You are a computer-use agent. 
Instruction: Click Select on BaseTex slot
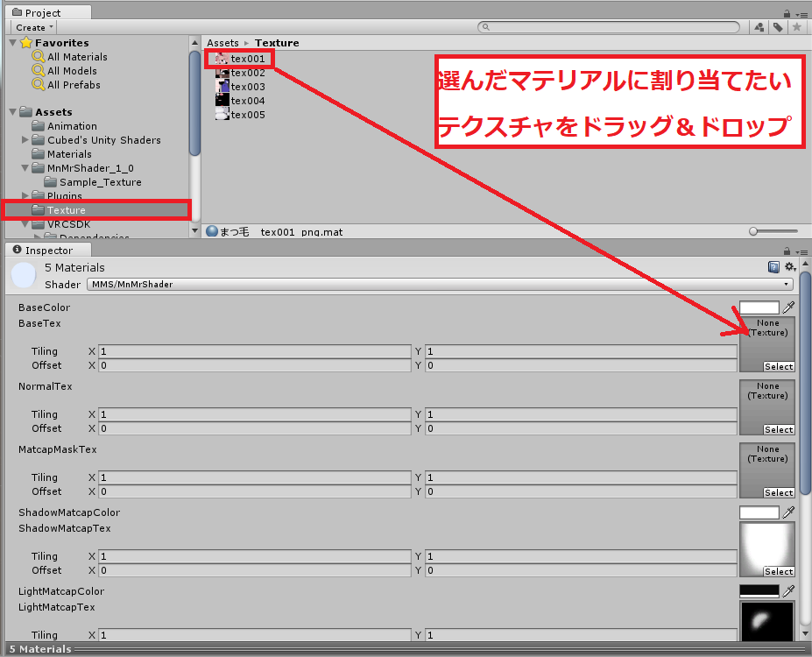coord(779,366)
